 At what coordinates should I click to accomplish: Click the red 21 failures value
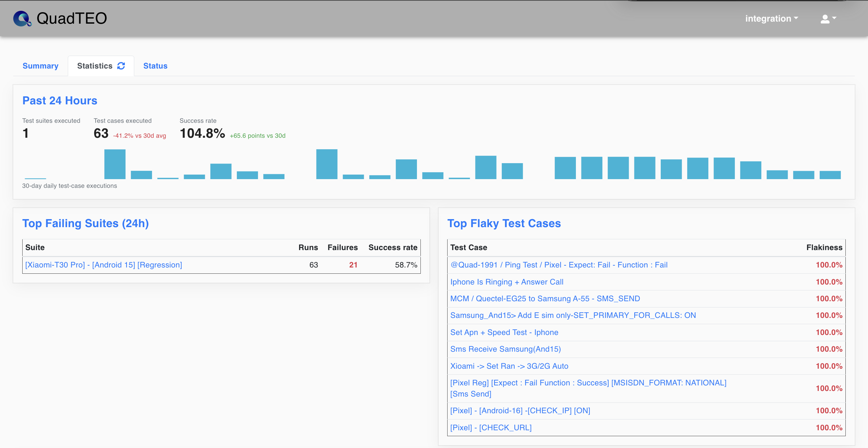[353, 265]
